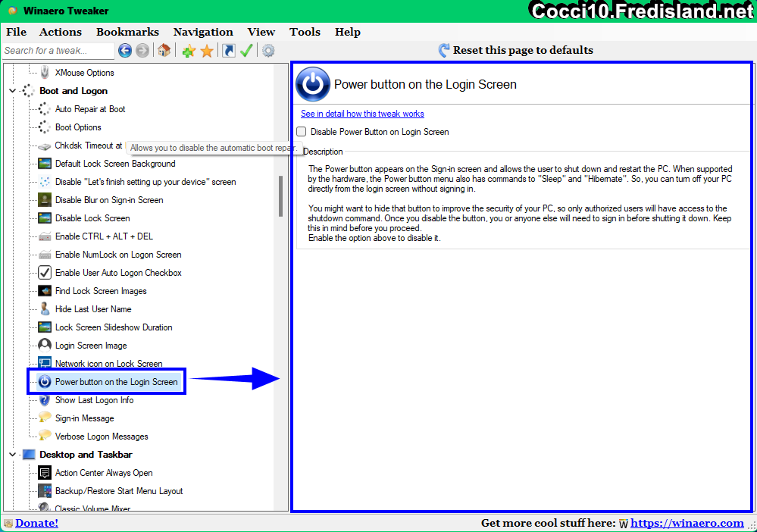Click the Sign-in Message speech bubble icon
This screenshot has width=757, height=532.
45,418
